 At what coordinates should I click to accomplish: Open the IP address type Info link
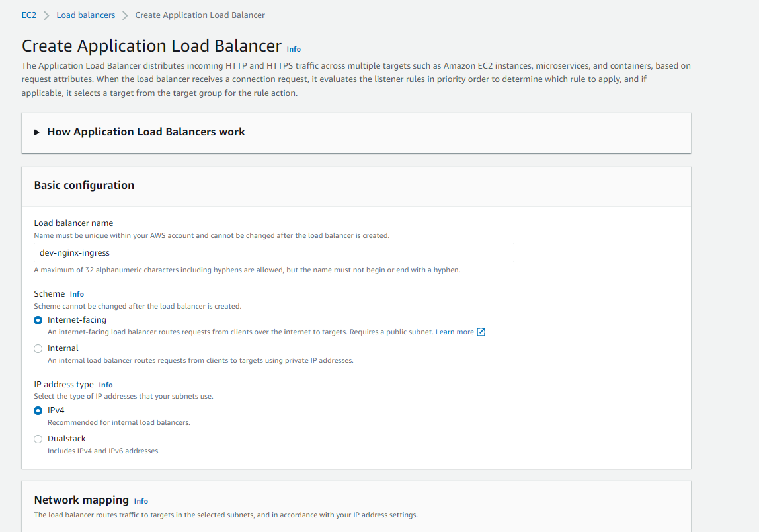click(106, 385)
